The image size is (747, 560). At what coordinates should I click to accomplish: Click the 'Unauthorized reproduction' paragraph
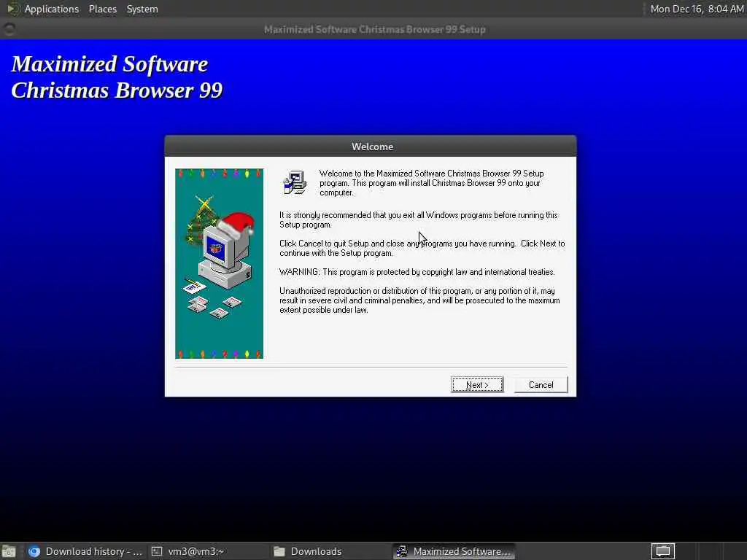419,300
